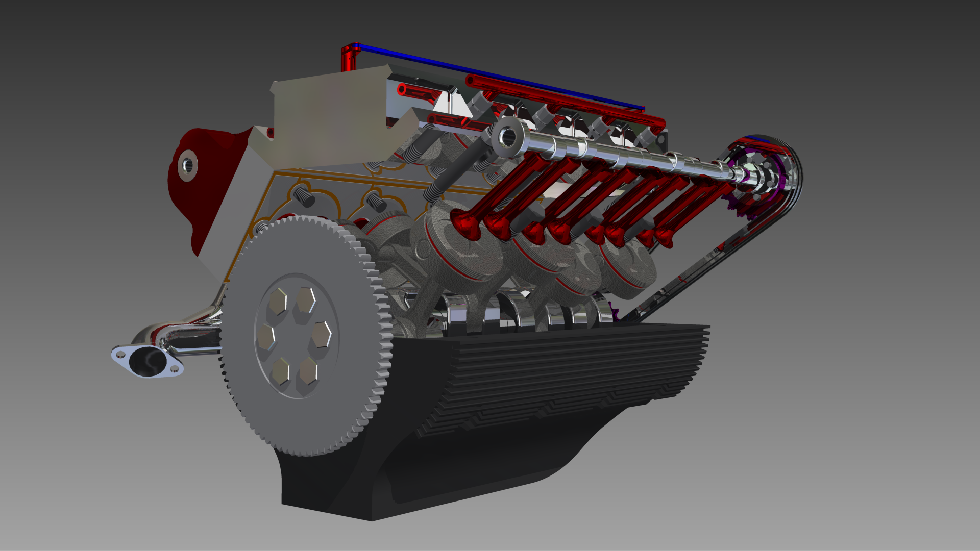The width and height of the screenshot is (980, 551).
Task: Select the flywheel center hub plate
Action: click(x=296, y=337)
